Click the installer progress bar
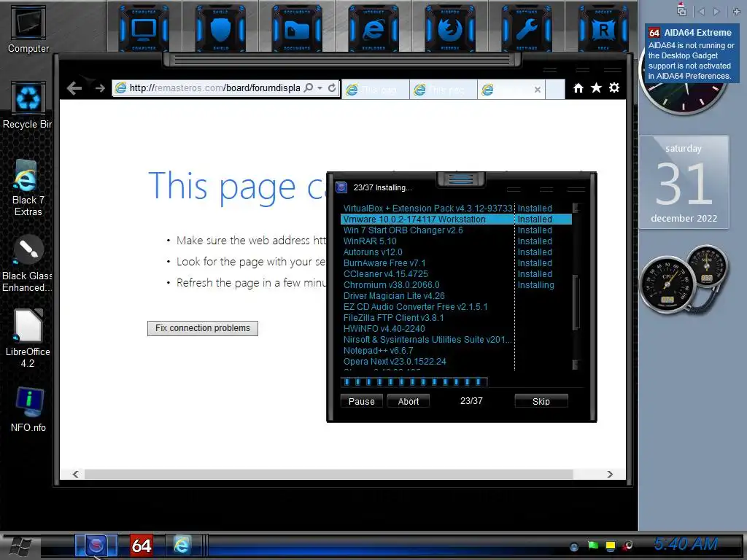 click(414, 382)
